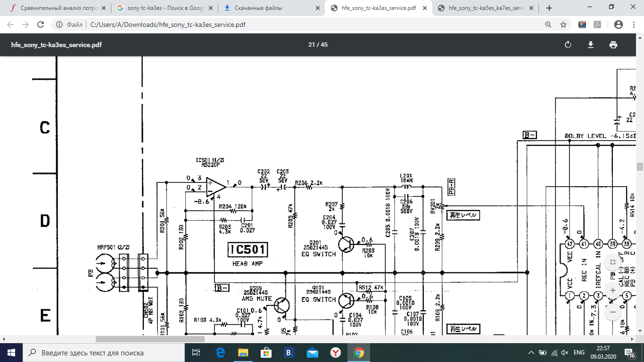The width and height of the screenshot is (644, 362).
Task: Open ENG language selector in tray
Action: [579, 353]
